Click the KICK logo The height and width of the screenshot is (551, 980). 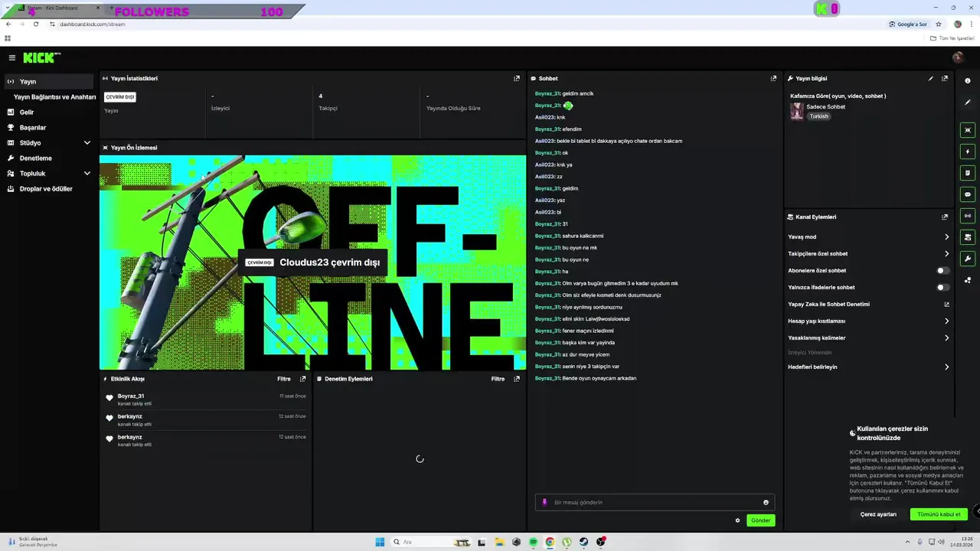click(x=41, y=57)
